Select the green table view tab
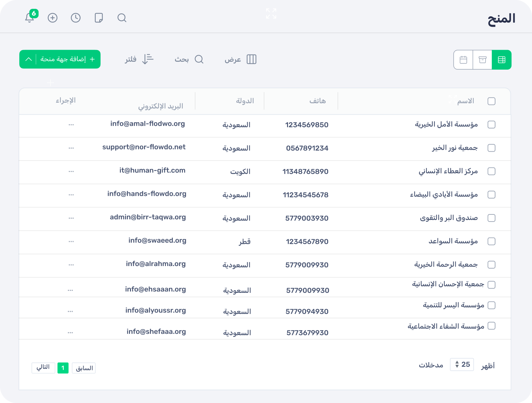532x403 pixels. [502, 60]
